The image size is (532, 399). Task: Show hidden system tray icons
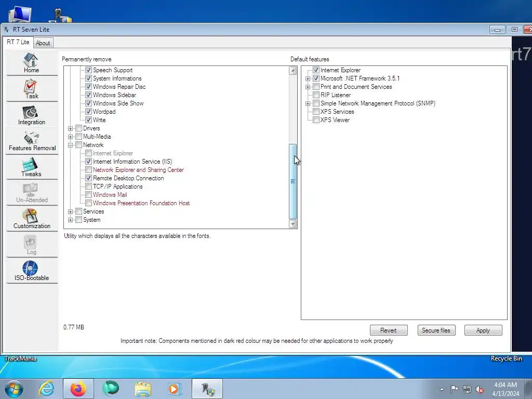(x=442, y=389)
